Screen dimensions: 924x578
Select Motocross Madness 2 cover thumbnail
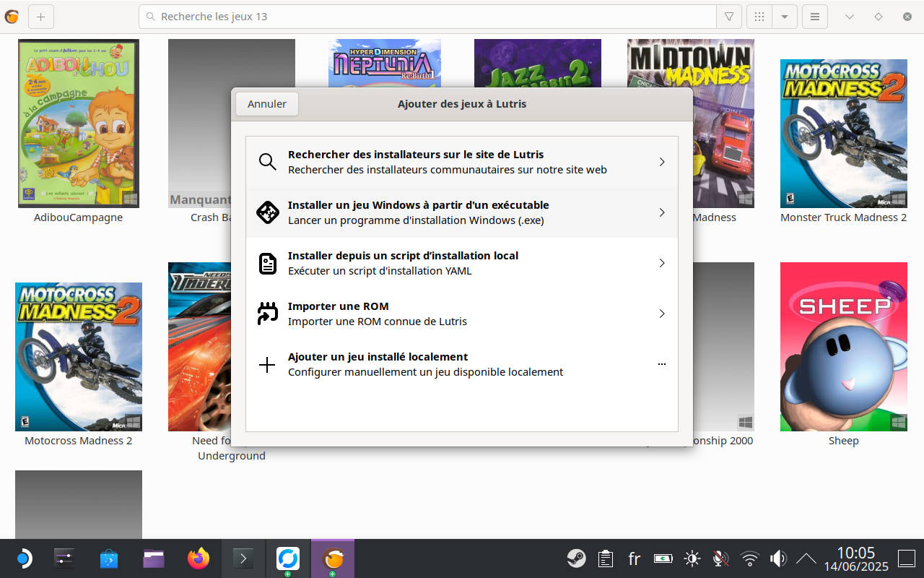pos(79,357)
